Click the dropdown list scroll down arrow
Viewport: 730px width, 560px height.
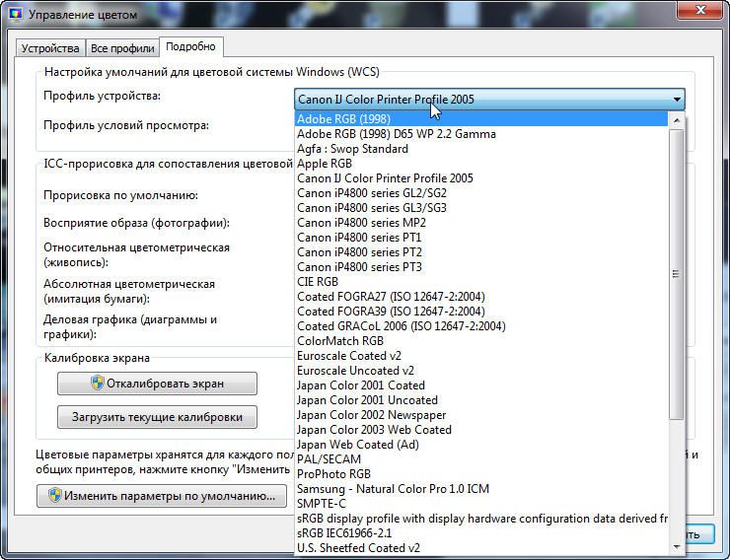click(x=677, y=547)
